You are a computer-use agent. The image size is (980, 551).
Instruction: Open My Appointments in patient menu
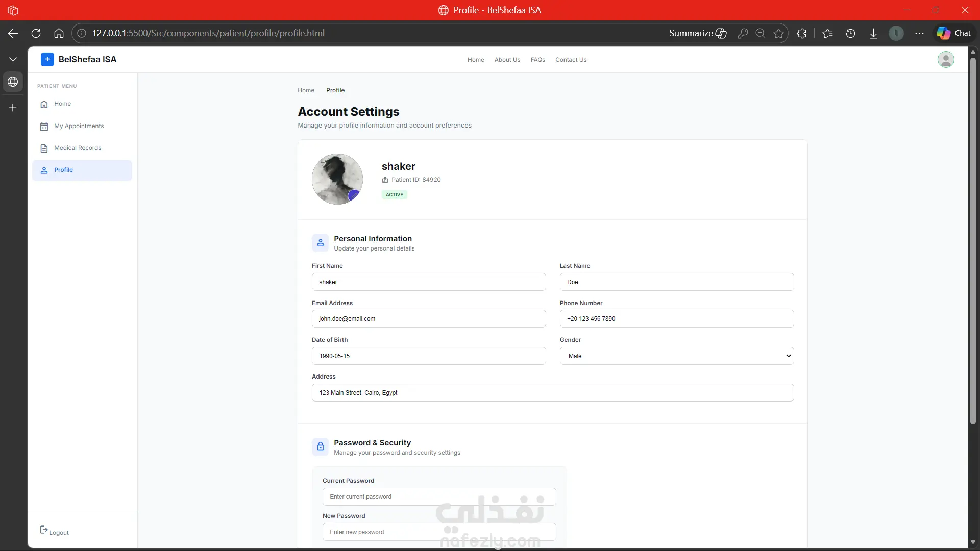tap(79, 126)
